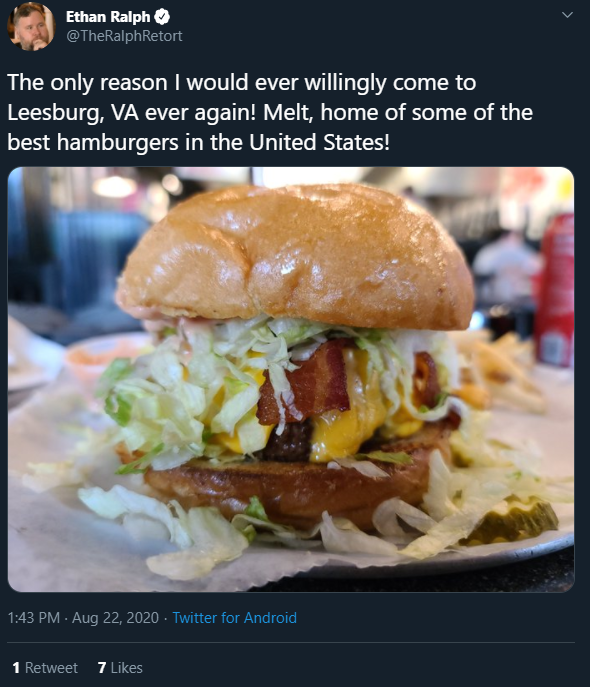590x687 pixels.
Task: Click the Aug 22, 2020 date
Action: [x=115, y=618]
